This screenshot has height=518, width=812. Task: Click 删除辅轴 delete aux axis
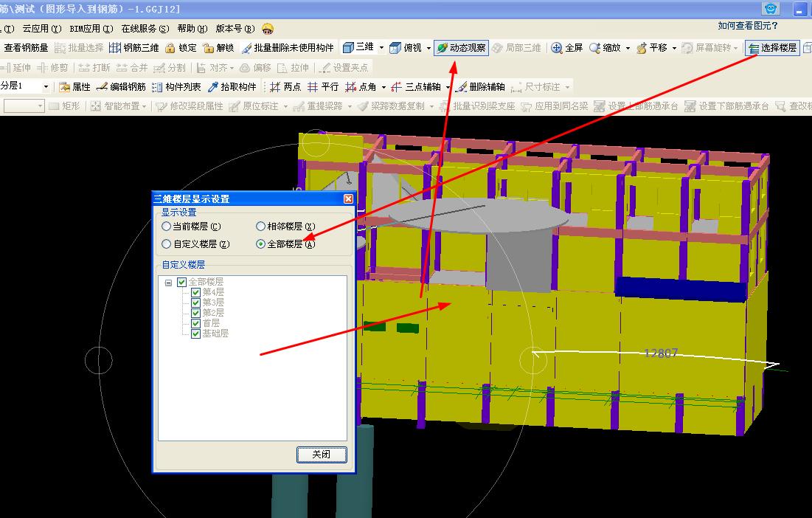(480, 86)
